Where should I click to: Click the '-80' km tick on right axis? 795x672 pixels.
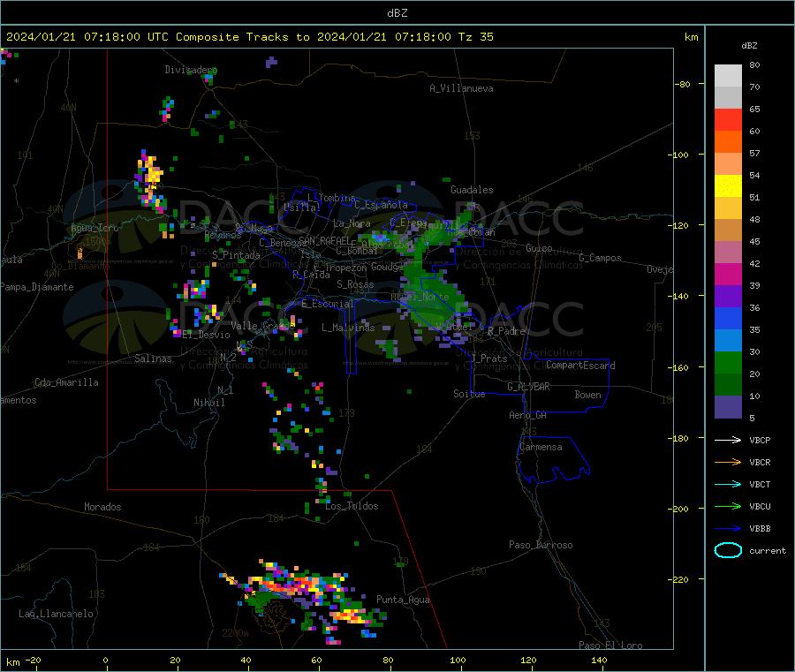(x=683, y=84)
